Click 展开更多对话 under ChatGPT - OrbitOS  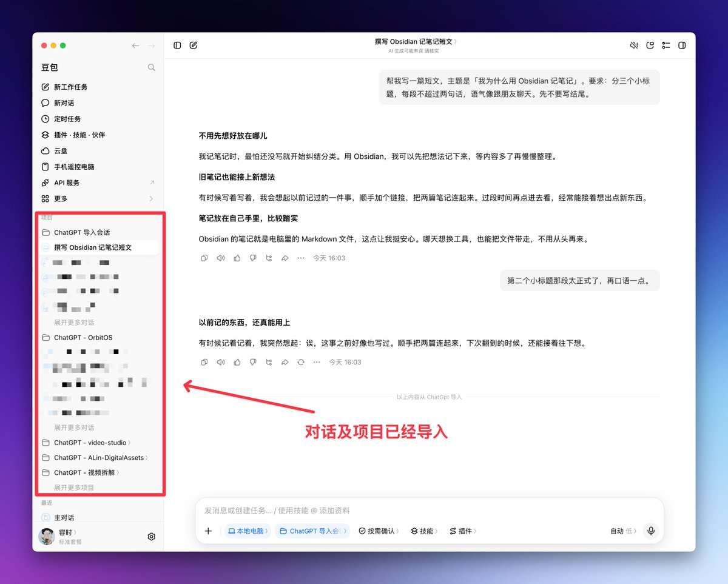(x=74, y=428)
